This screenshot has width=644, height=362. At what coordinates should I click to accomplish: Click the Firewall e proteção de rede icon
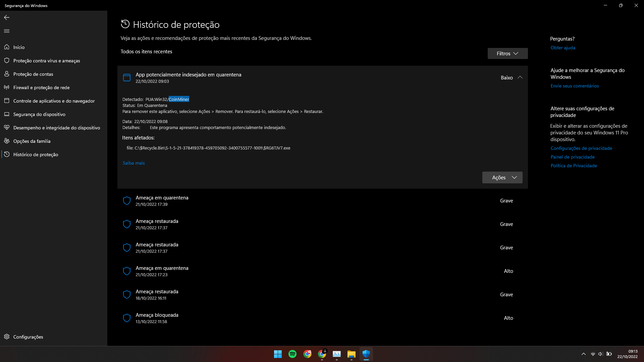click(x=7, y=87)
